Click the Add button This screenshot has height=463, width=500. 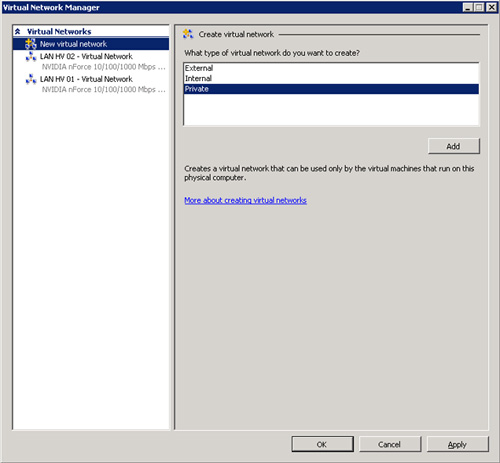454,146
